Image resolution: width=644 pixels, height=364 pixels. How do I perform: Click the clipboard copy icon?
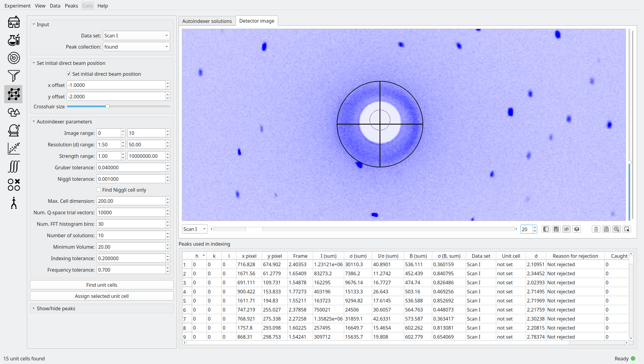click(596, 229)
